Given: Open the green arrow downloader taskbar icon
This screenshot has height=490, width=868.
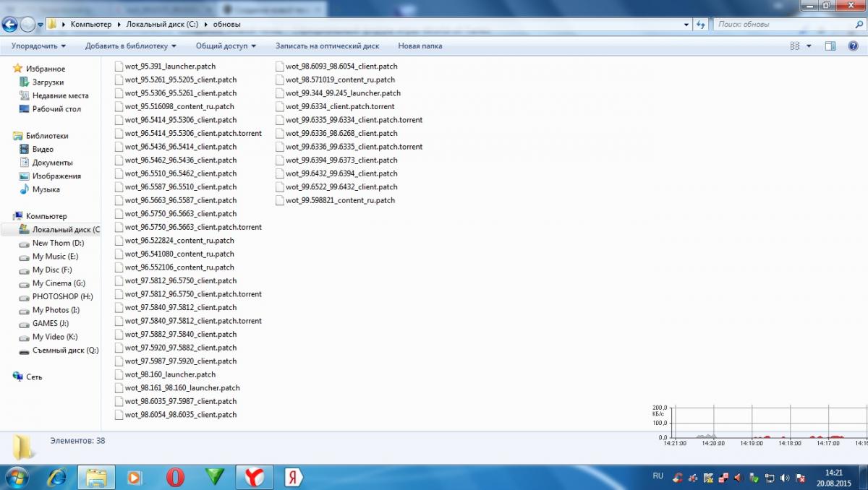Looking at the screenshot, I should click(215, 477).
